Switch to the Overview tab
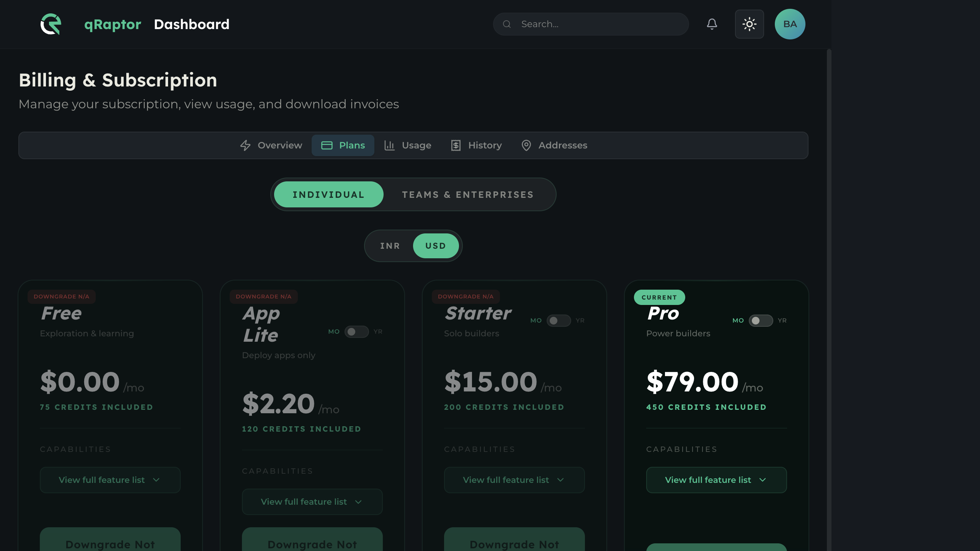 pos(271,145)
